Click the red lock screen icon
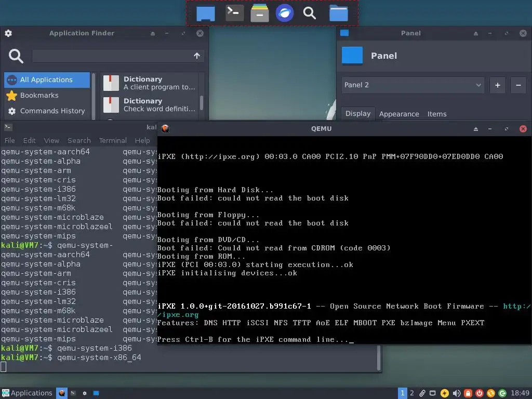Viewport: 532px width, 399px height. click(x=468, y=393)
